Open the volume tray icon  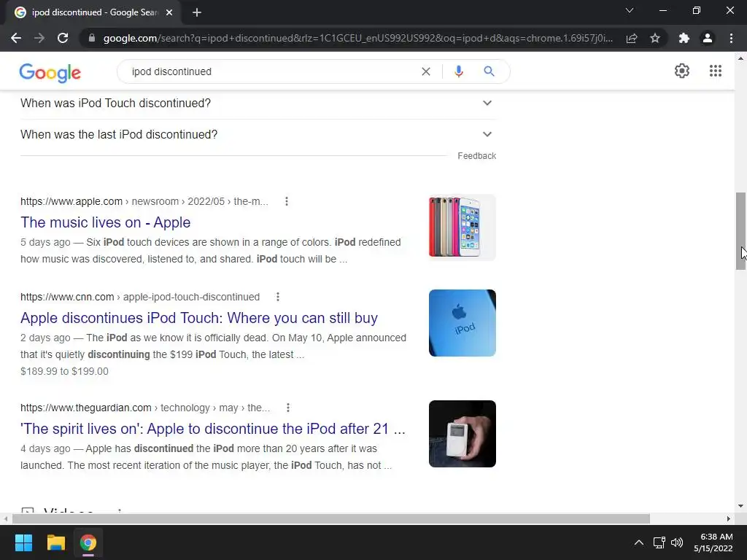tap(676, 542)
